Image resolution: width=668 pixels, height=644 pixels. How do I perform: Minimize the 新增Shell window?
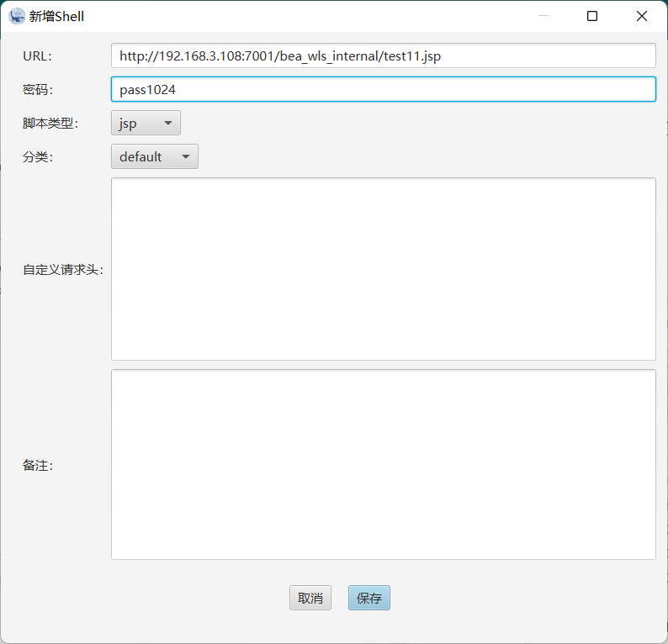tap(543, 16)
